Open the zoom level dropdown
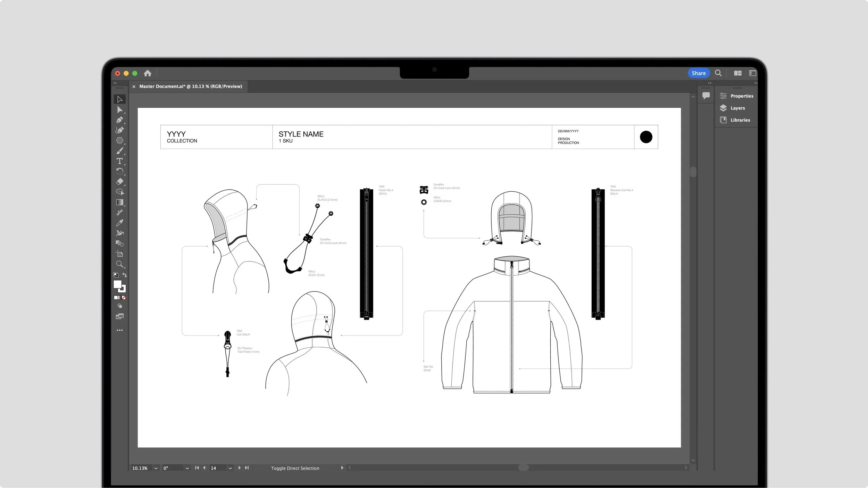The image size is (868, 488). (x=156, y=468)
